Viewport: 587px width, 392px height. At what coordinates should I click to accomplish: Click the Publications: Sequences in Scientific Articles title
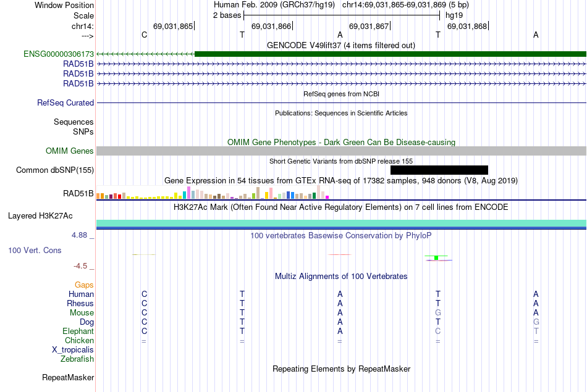(x=341, y=113)
